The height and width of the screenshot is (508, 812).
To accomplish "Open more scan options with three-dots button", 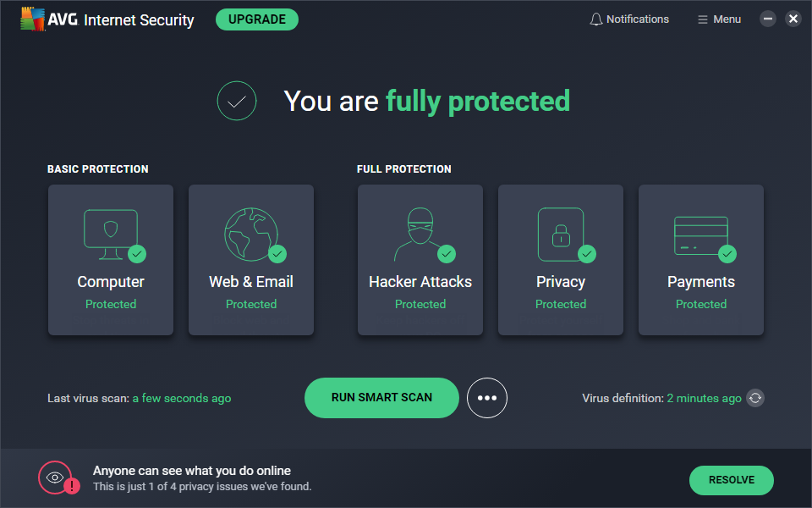I will [487, 398].
